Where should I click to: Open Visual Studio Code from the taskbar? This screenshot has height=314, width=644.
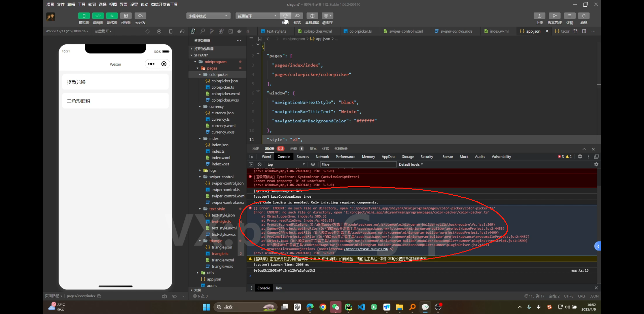361,307
